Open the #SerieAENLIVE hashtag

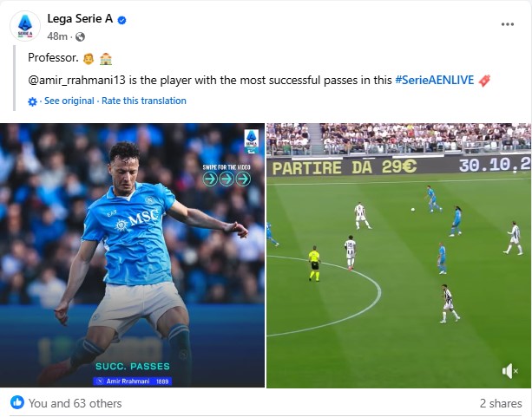(x=434, y=80)
